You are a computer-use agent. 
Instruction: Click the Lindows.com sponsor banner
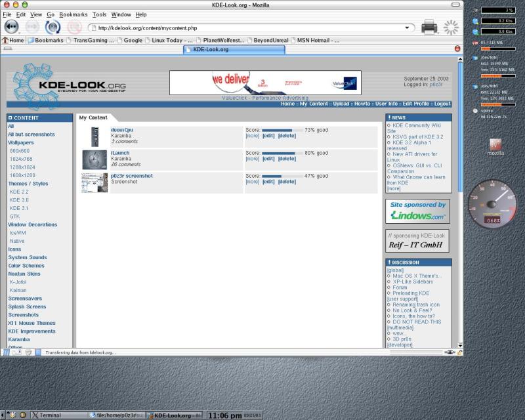pos(417,211)
